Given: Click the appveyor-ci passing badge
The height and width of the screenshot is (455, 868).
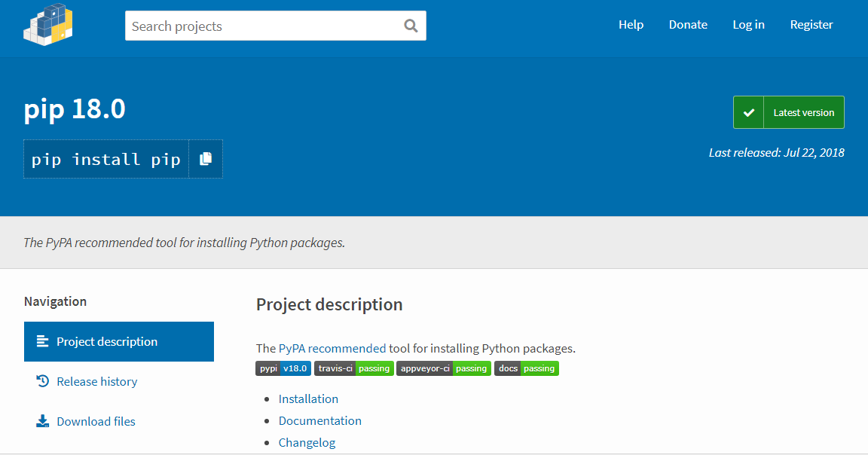Looking at the screenshot, I should click(444, 368).
